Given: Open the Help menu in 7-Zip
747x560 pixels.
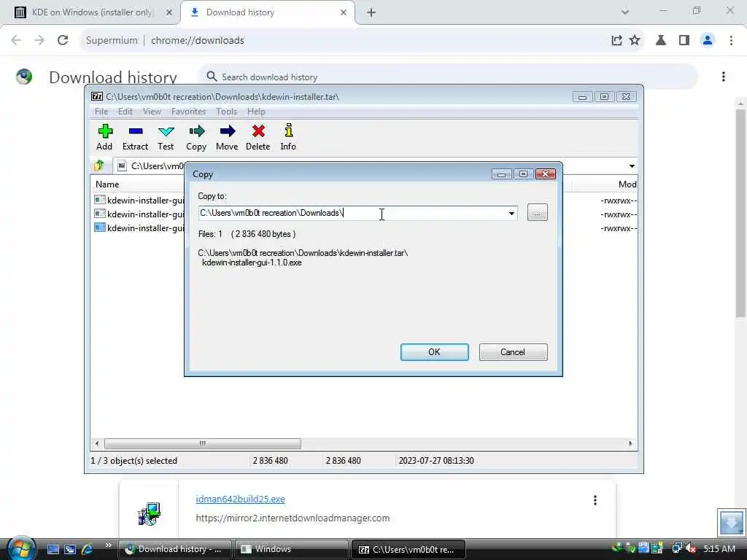Looking at the screenshot, I should (256, 112).
